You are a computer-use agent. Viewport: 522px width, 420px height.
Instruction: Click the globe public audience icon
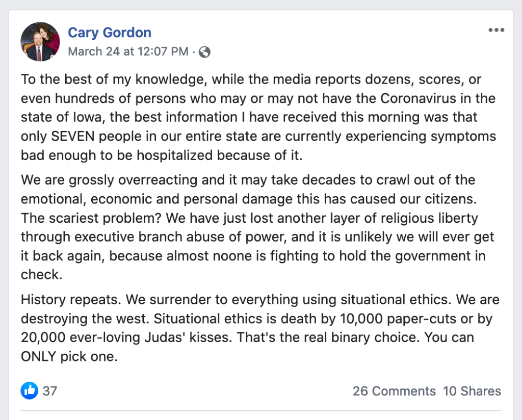(x=204, y=51)
